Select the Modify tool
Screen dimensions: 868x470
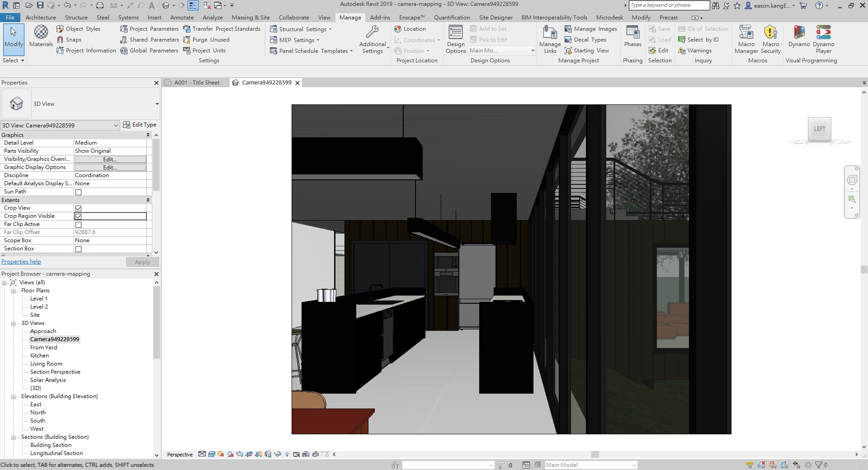pos(13,38)
